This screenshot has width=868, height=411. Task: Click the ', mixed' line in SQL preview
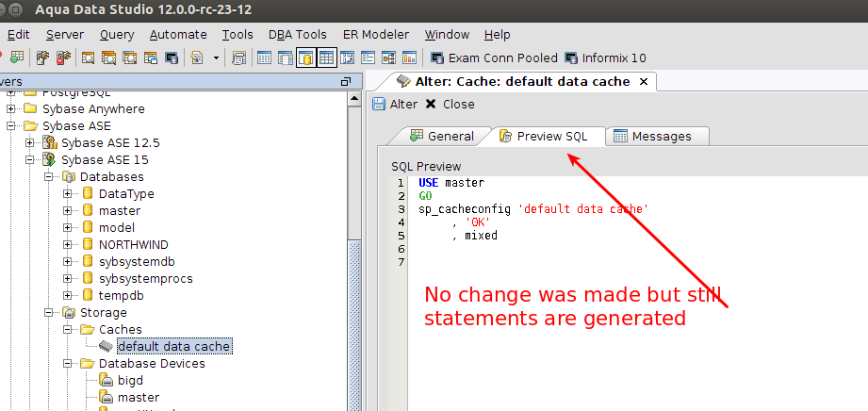[474, 236]
